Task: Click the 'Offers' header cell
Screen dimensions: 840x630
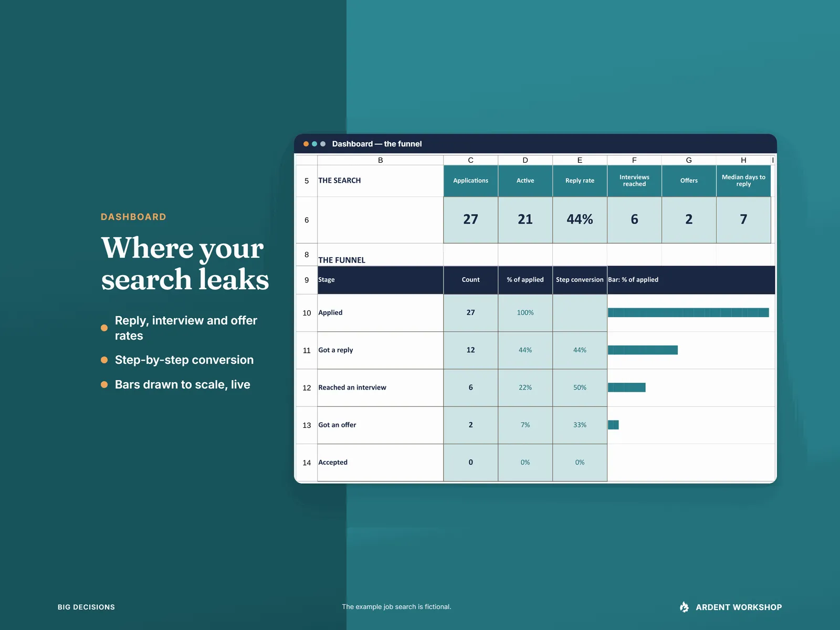Action: 689,181
